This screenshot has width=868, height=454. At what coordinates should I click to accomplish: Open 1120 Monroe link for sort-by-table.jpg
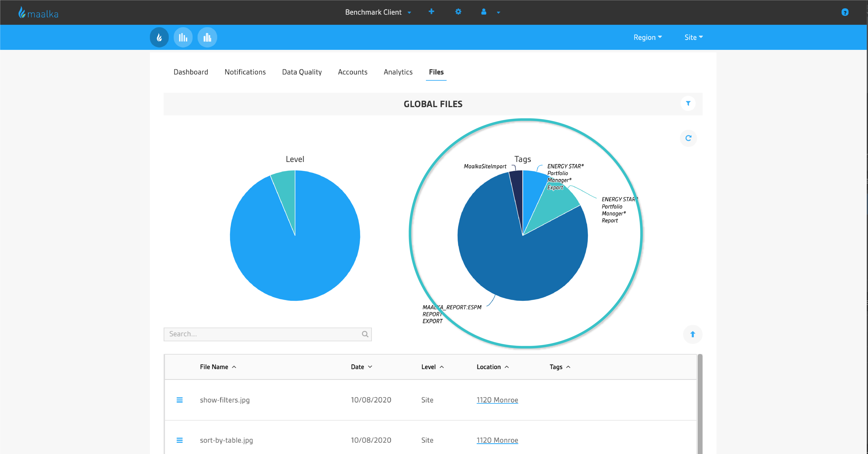[497, 440]
